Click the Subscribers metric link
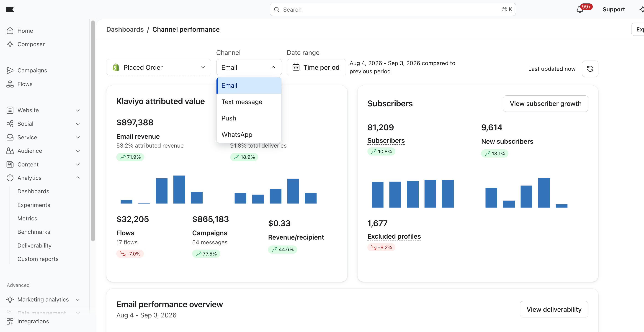The height and width of the screenshot is (332, 644). [386, 141]
